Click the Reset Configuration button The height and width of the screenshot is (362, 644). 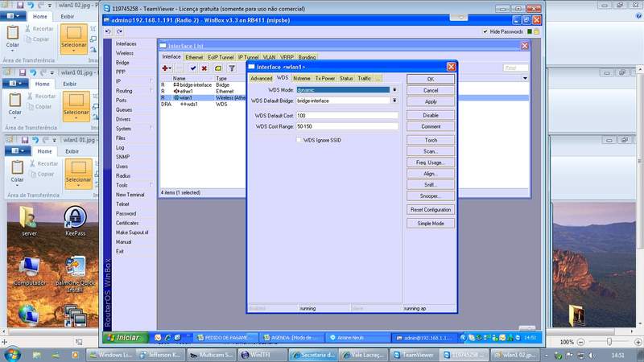point(431,209)
